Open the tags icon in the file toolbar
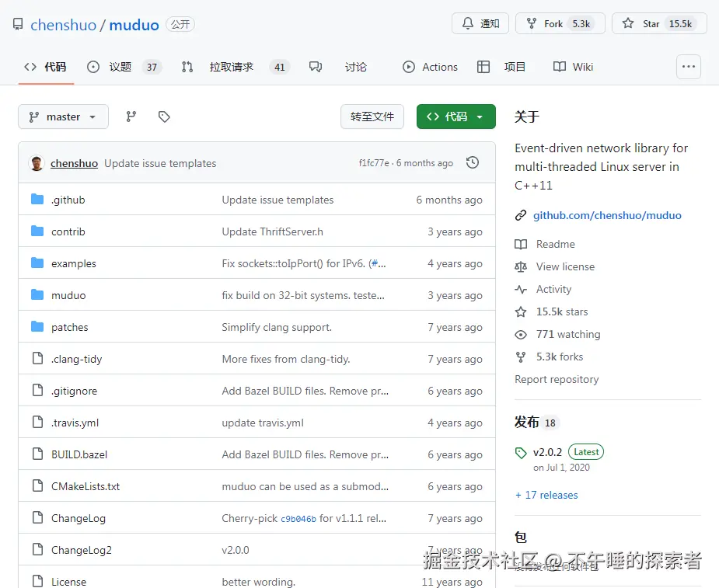Image resolution: width=719 pixels, height=588 pixels. click(x=163, y=117)
